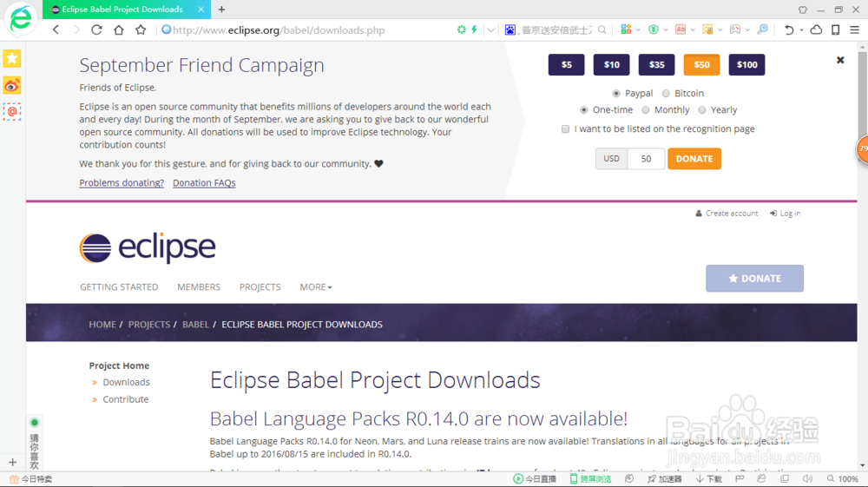The width and height of the screenshot is (868, 487).
Task: Select the highlighted $50 amount swatch
Action: tap(701, 65)
